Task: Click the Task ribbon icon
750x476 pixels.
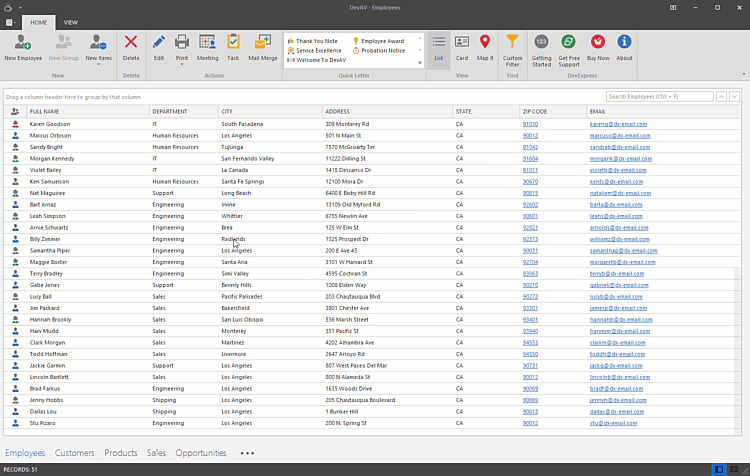Action: tap(233, 46)
